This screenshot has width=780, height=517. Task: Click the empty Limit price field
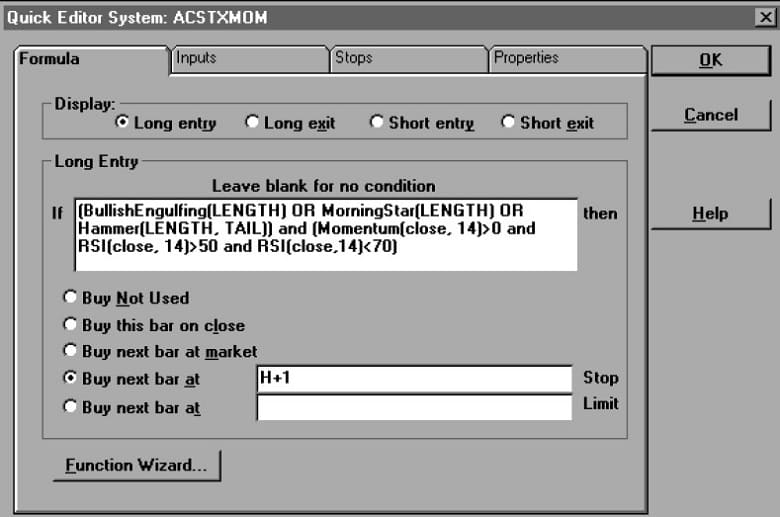tap(414, 407)
